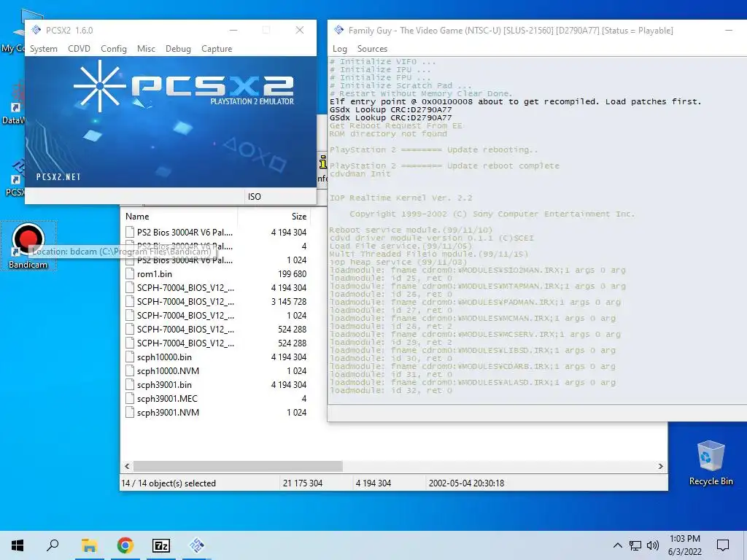This screenshot has width=747, height=560.
Task: Click the file icon next to scph10000.bin
Action: click(x=130, y=357)
